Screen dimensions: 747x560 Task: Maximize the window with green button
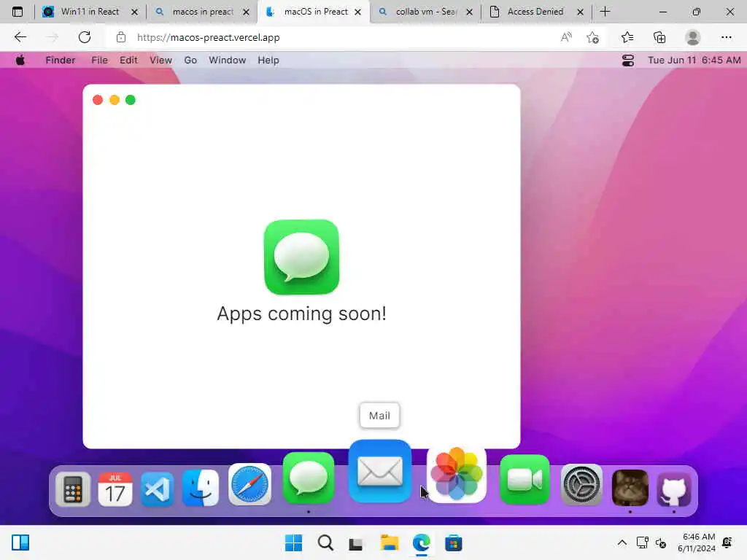131,100
